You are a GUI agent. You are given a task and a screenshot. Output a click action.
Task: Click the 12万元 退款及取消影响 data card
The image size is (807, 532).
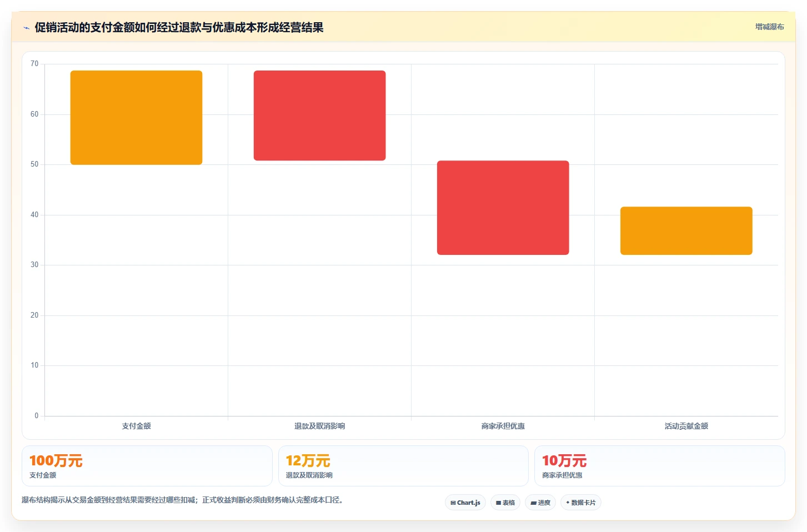coord(403,466)
